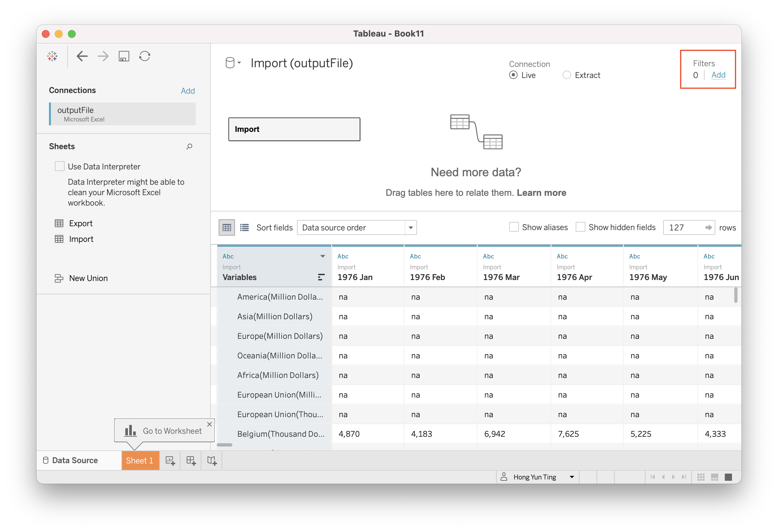Click the New Dashboard icon
Viewport: 778px width, 532px height.
pyautogui.click(x=191, y=461)
